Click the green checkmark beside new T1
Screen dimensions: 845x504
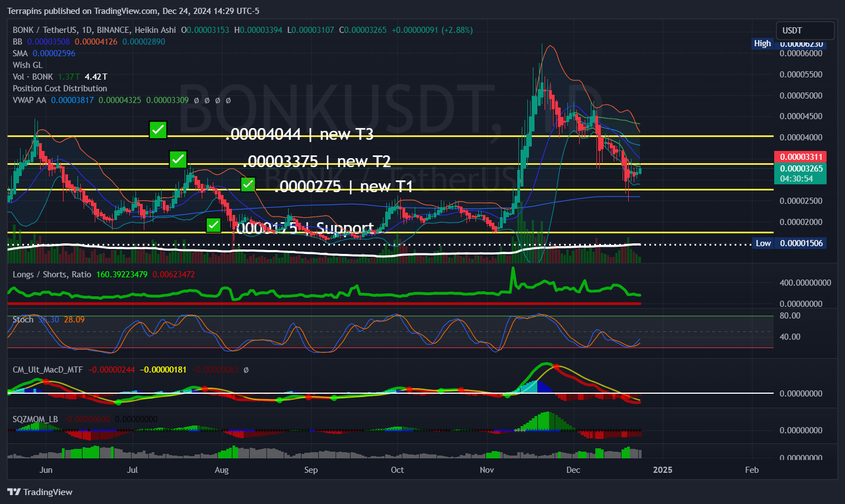pyautogui.click(x=248, y=184)
